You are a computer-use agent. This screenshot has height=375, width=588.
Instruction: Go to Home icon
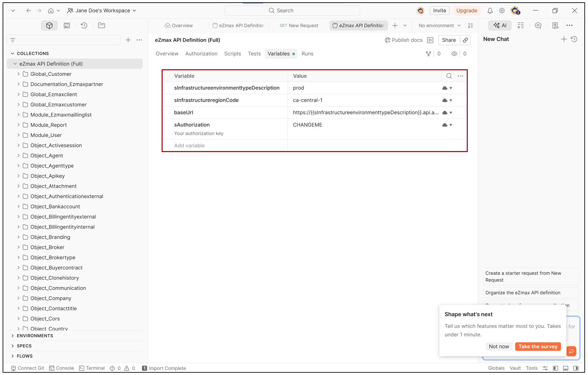pos(51,11)
